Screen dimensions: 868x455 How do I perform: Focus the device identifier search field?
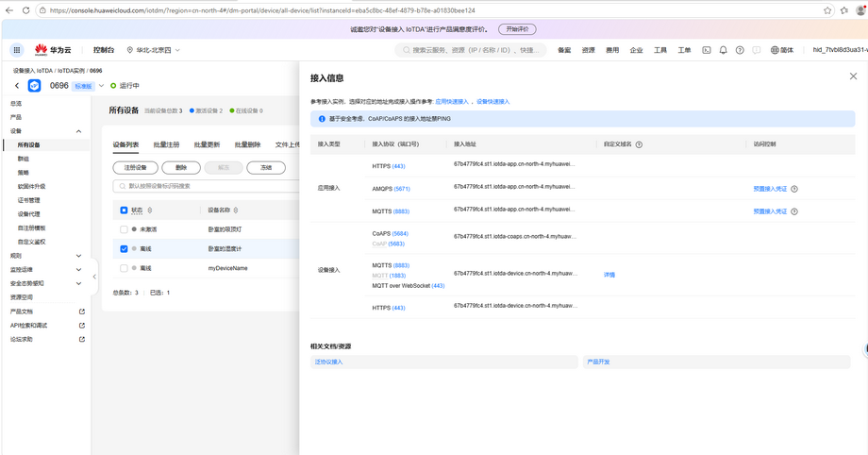[208, 186]
